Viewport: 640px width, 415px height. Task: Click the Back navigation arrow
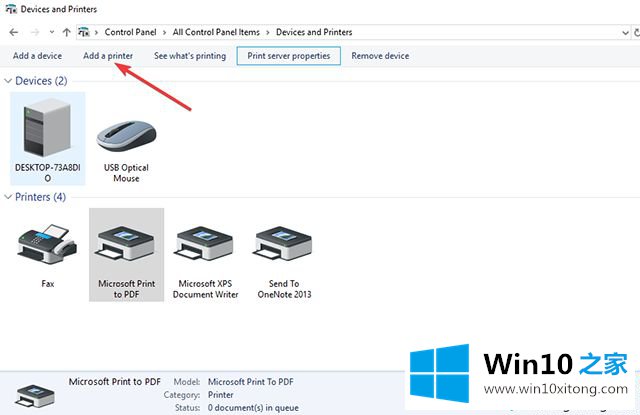pos(14,32)
